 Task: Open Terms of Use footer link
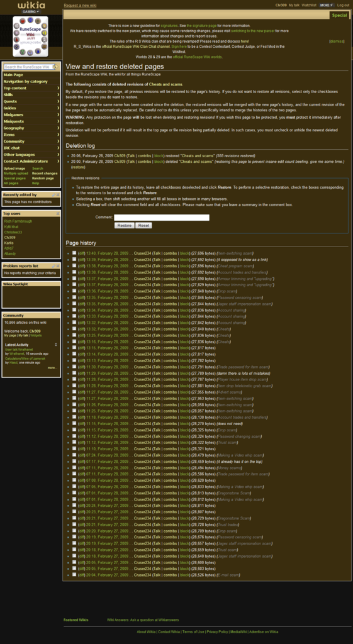tap(193, 631)
